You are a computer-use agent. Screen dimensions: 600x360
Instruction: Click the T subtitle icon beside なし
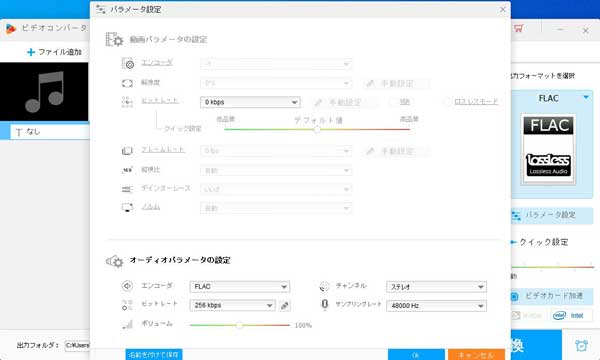19,132
